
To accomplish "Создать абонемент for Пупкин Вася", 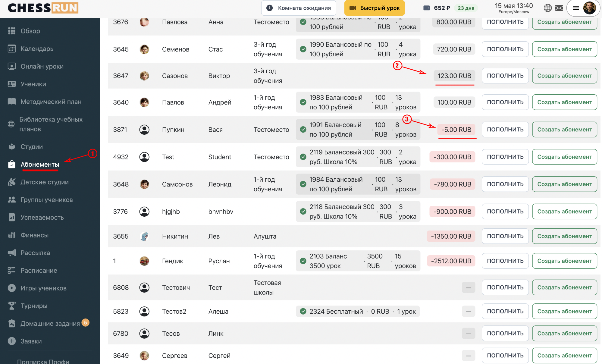I will click(x=565, y=130).
